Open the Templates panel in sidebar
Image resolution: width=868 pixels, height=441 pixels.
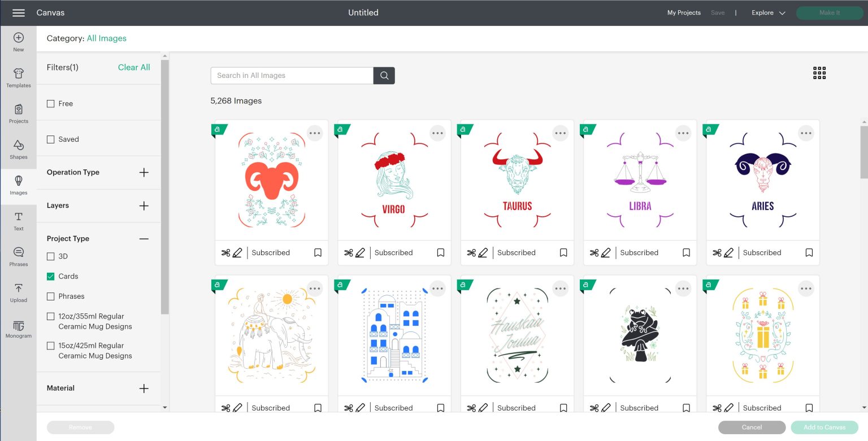coord(18,78)
